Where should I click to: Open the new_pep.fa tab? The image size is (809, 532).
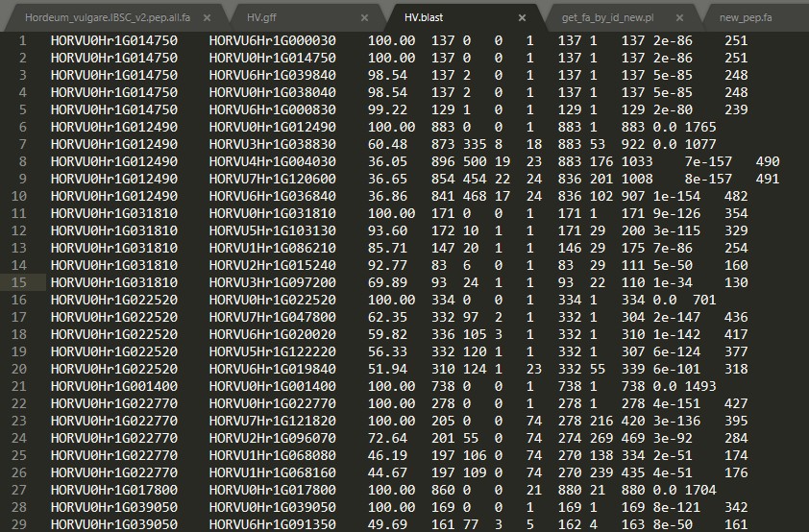pos(746,17)
